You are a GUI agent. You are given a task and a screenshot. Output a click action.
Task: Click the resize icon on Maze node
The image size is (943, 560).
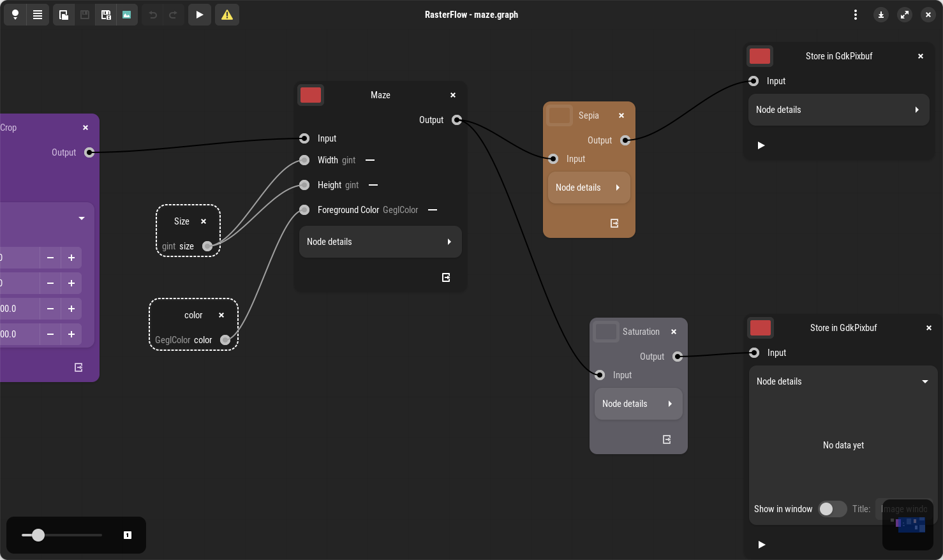pos(446,277)
